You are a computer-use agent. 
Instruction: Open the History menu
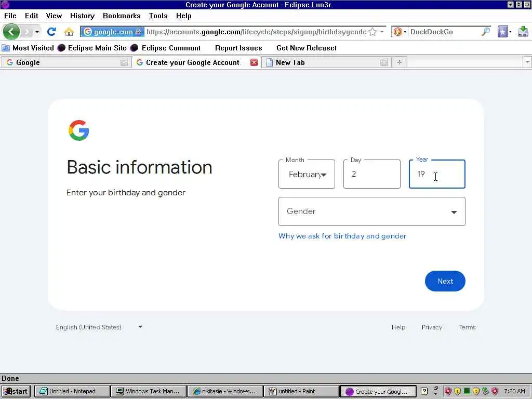tap(82, 16)
